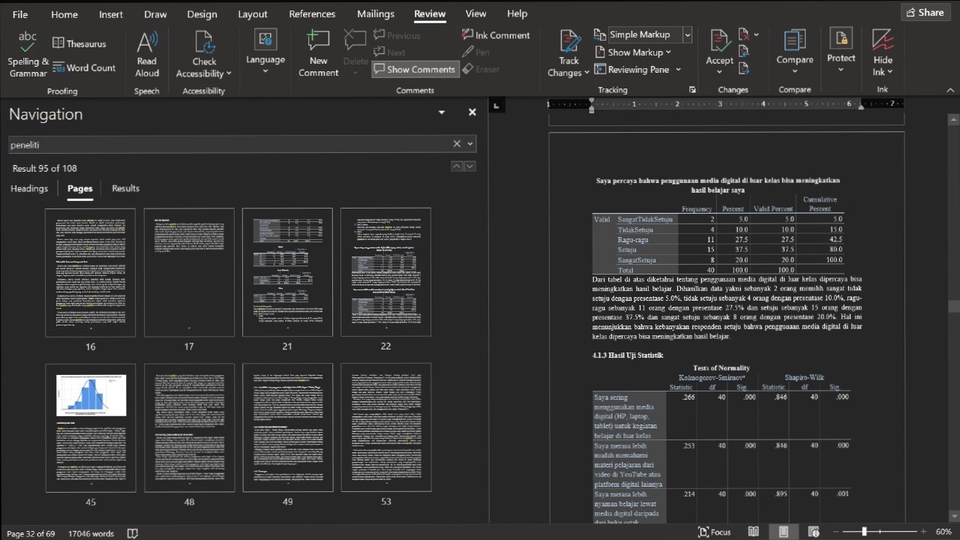This screenshot has width=960, height=540.
Task: Switch to Web Layout view
Action: click(x=814, y=532)
